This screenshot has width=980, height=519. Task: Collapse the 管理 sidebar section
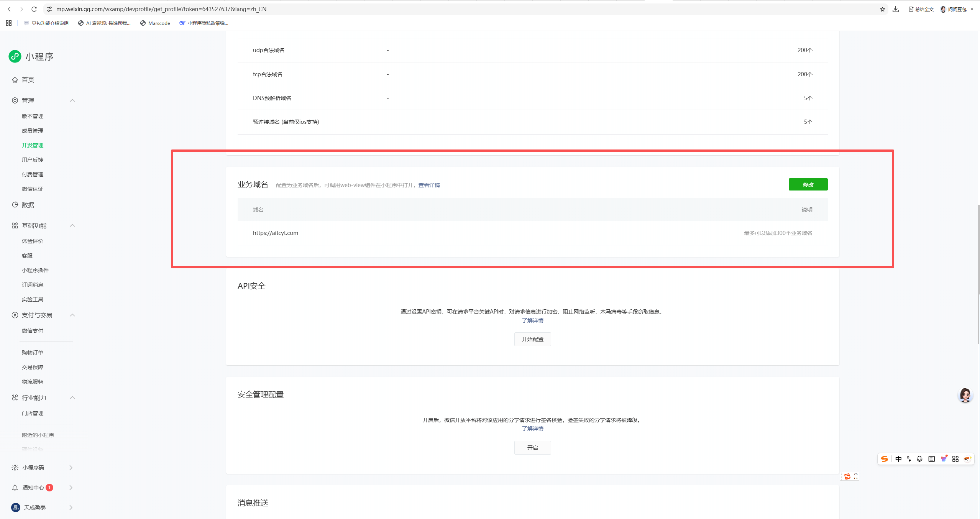pyautogui.click(x=72, y=100)
